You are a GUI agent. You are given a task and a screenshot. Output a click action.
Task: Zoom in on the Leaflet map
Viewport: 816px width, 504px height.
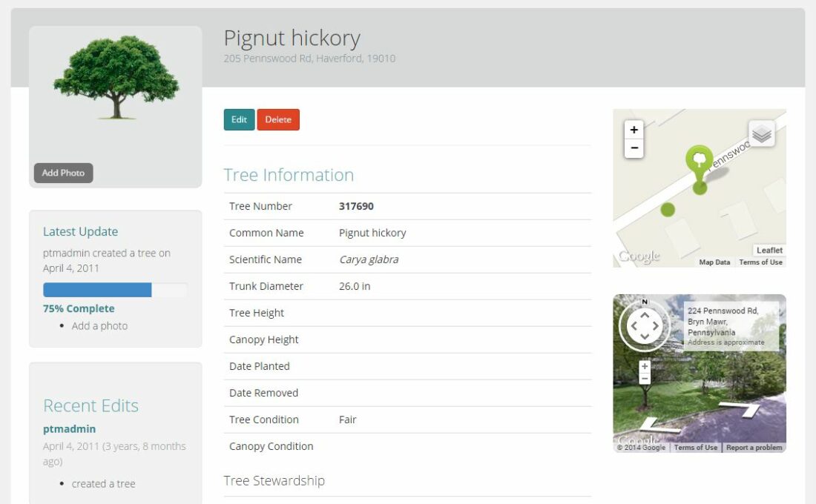click(x=634, y=129)
